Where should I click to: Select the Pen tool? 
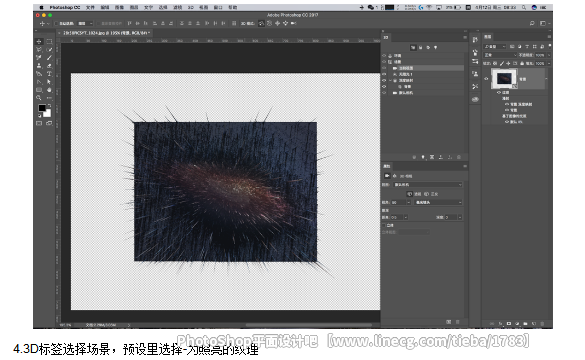point(39,82)
